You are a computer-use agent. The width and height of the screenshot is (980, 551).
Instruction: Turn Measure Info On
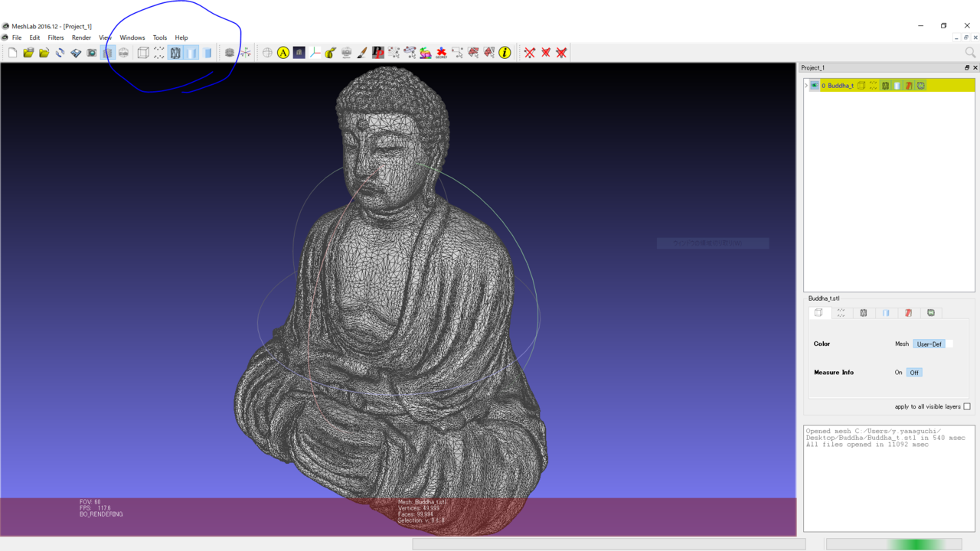tap(899, 373)
